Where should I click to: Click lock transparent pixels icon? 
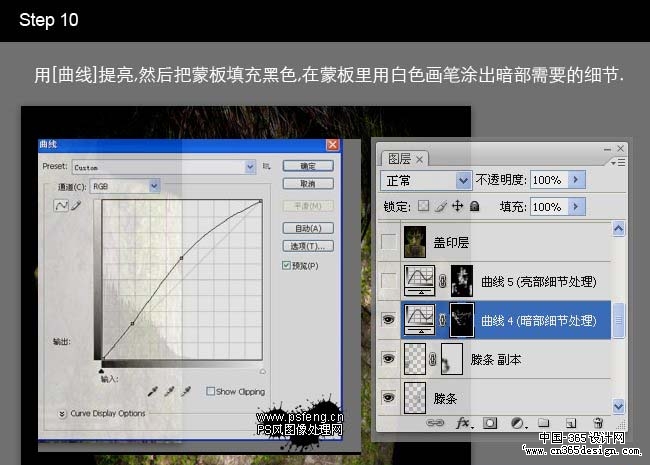[x=423, y=206]
